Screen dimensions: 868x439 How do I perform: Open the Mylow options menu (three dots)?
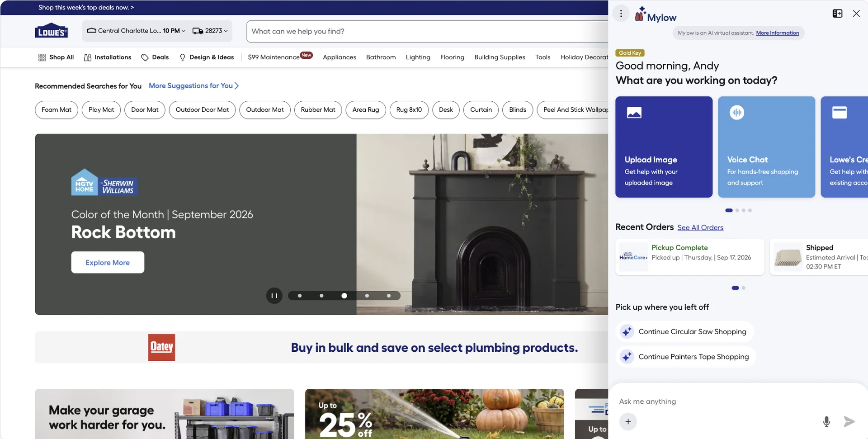tap(621, 14)
